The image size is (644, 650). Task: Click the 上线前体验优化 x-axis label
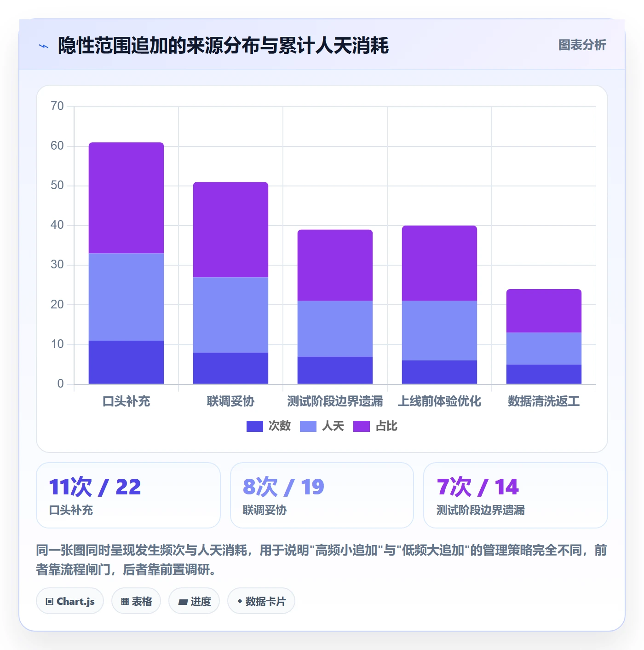[439, 401]
